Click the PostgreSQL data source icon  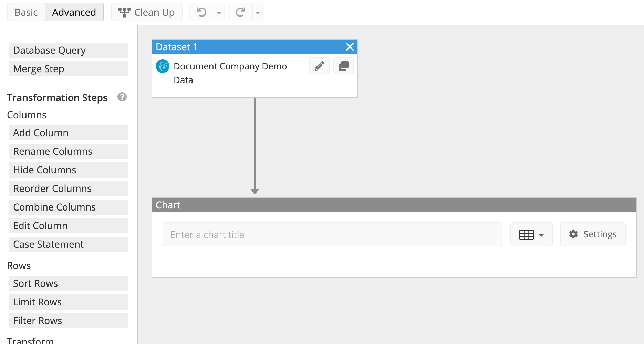[x=163, y=66]
